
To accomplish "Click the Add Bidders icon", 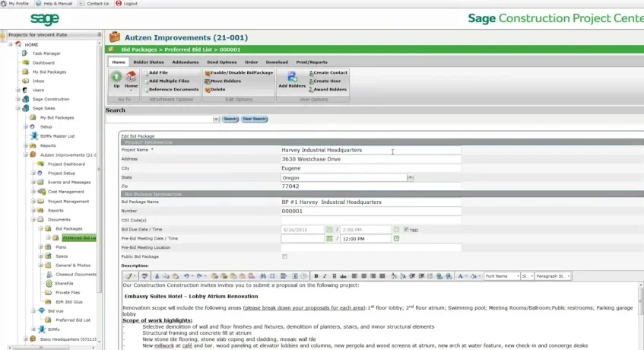I will pos(292,76).
